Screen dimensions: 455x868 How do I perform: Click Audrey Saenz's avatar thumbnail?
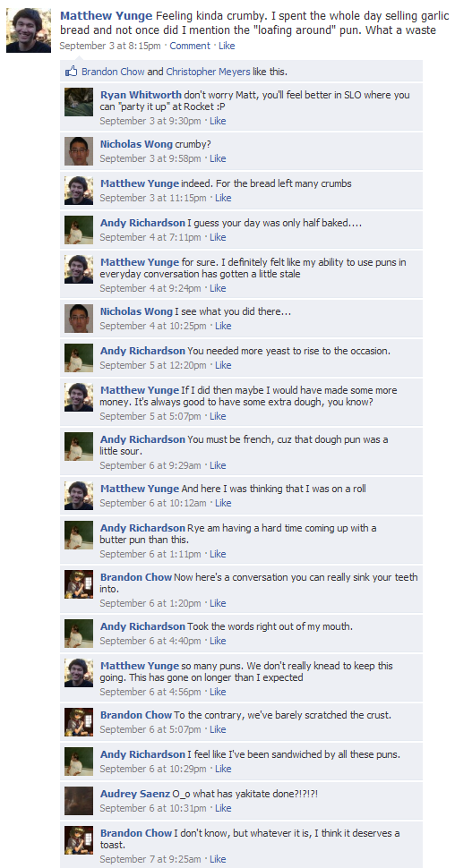79,801
